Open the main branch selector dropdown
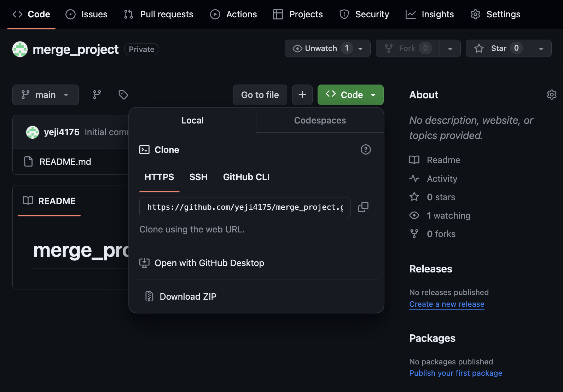The image size is (563, 392). coord(46,95)
